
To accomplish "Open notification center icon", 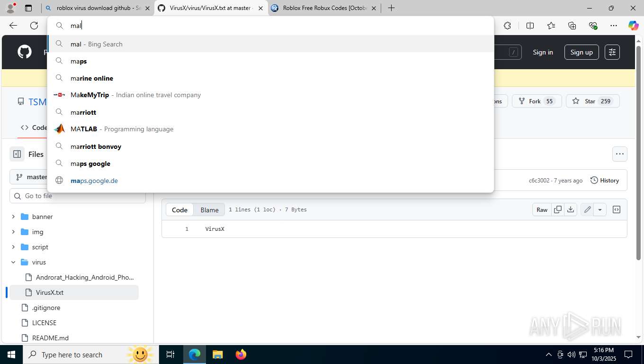I will pyautogui.click(x=628, y=355).
